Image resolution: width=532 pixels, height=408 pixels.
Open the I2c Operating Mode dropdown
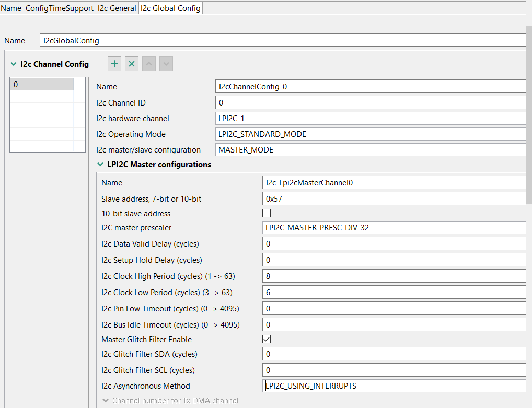pyautogui.click(x=366, y=134)
